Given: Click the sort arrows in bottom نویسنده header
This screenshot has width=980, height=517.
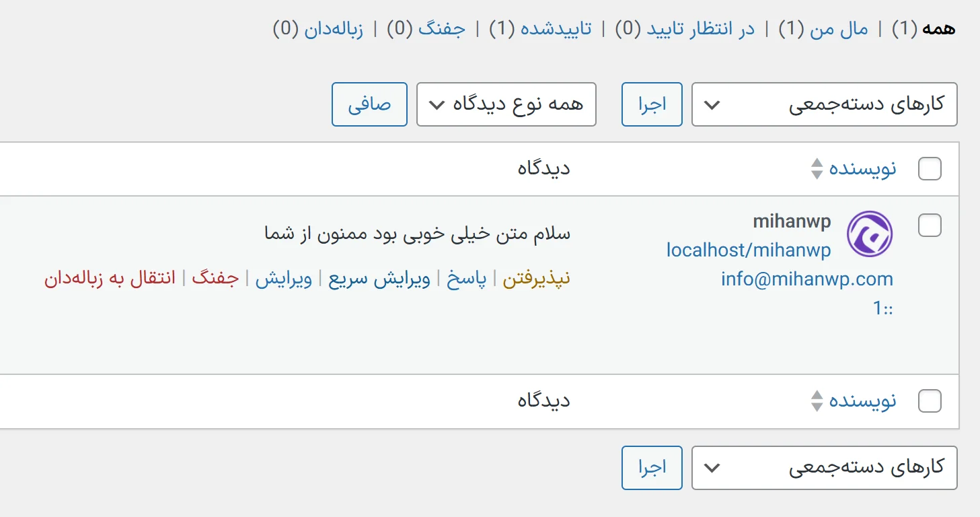Looking at the screenshot, I should click(817, 401).
